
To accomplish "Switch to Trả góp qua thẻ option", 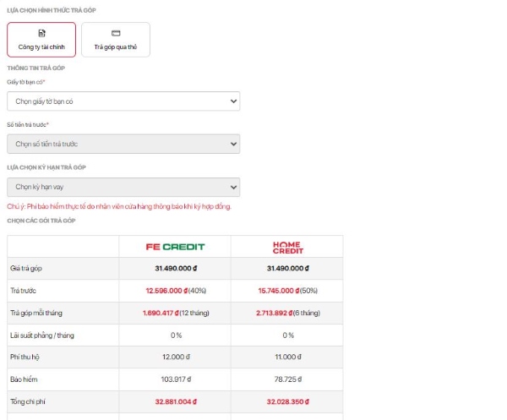I will click(x=116, y=40).
